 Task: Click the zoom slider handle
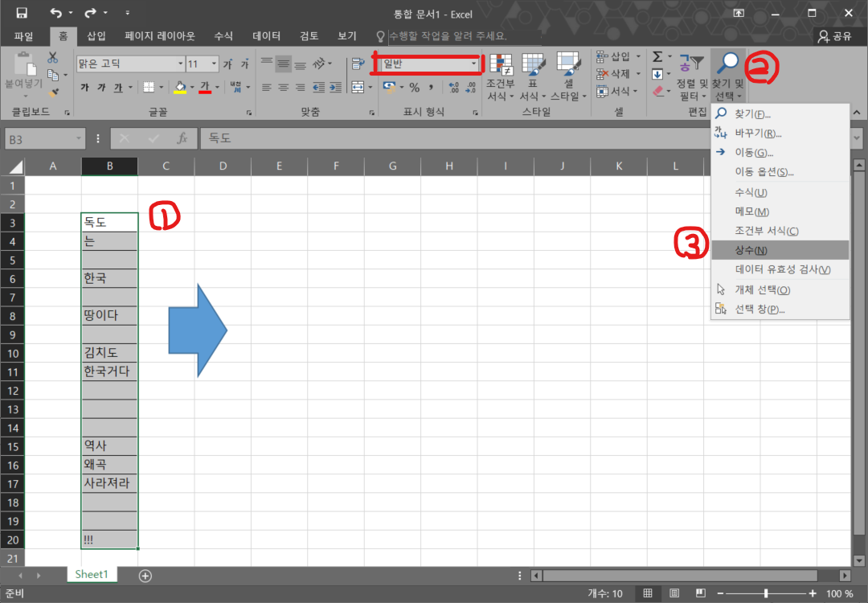(766, 593)
